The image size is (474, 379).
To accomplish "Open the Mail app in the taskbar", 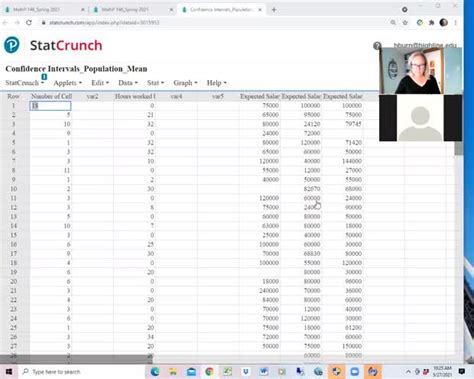I will pyautogui.click(x=191, y=372).
